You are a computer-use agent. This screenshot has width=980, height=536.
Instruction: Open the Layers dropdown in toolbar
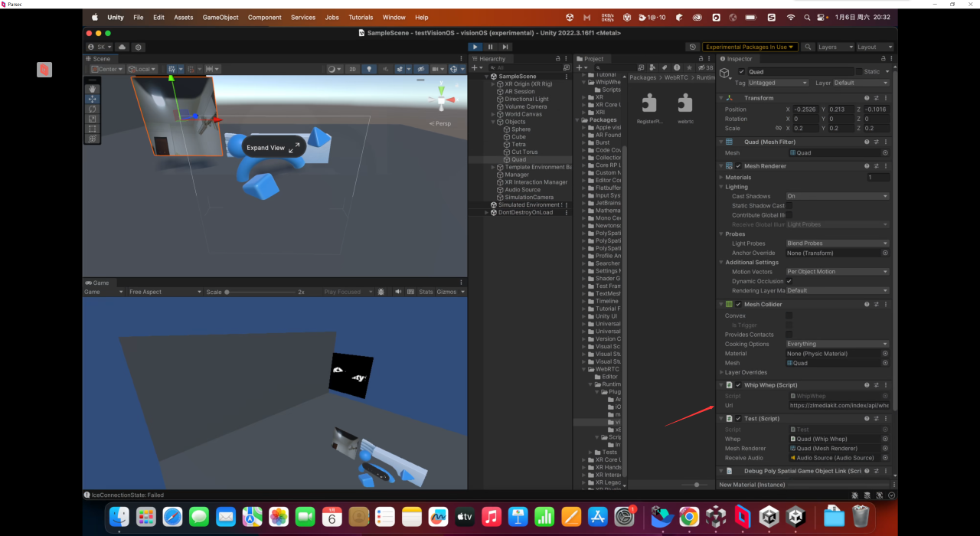[832, 47]
